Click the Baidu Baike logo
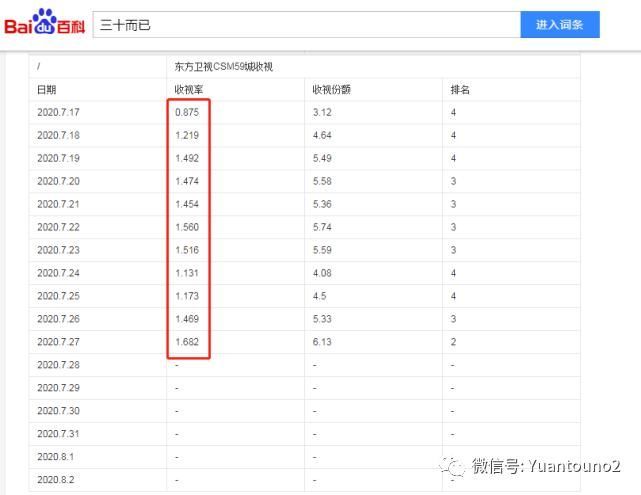 (x=44, y=22)
